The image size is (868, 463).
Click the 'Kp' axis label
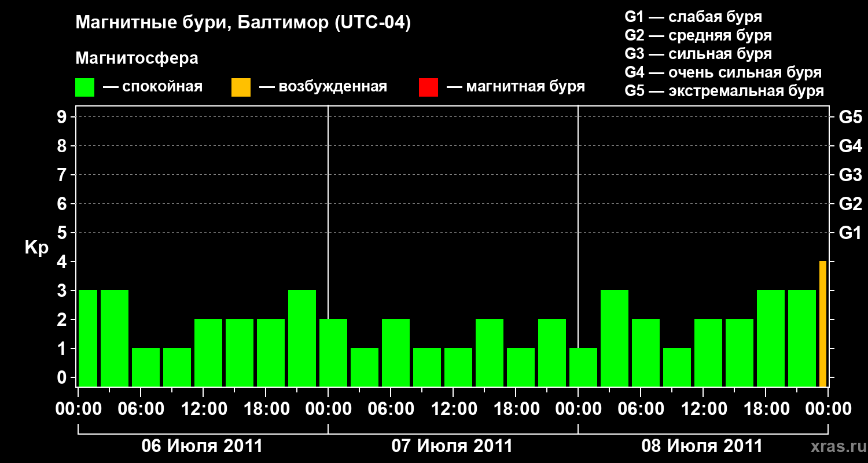(36, 248)
